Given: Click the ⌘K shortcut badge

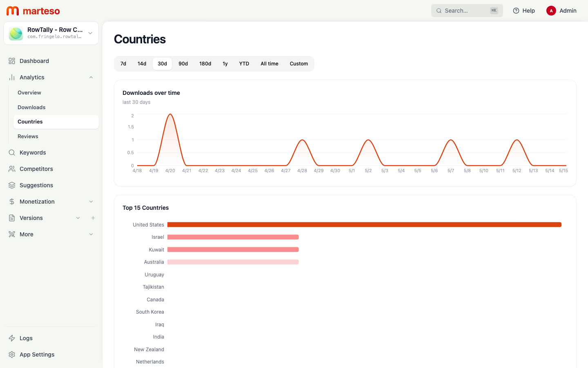Looking at the screenshot, I should 494,11.
